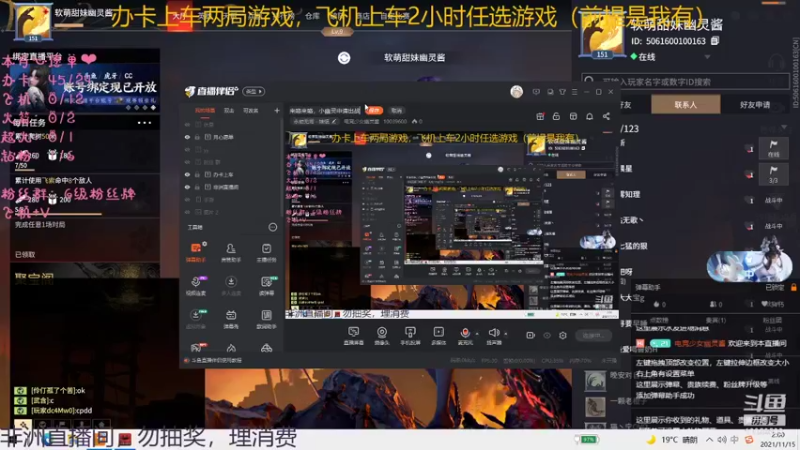Mute the microphone in bottom toolbar

click(465, 335)
